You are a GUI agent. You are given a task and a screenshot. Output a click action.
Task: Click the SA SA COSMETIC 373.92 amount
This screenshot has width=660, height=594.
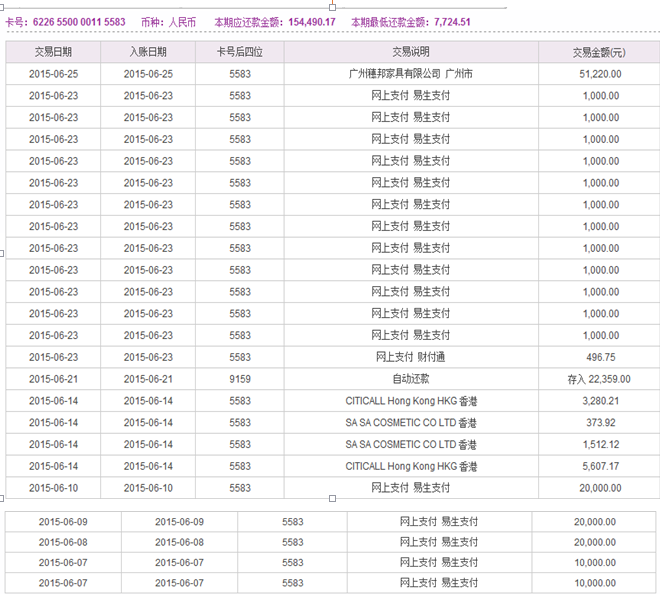point(599,423)
